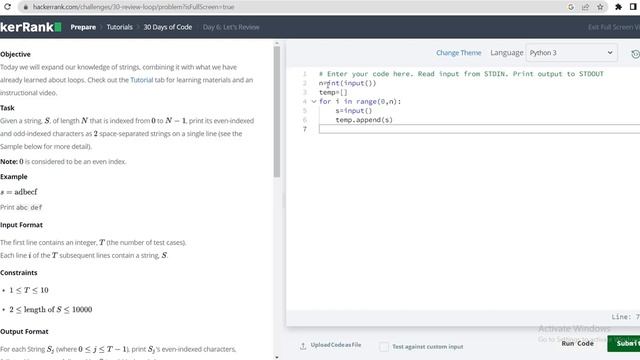The height and width of the screenshot is (360, 640).
Task: Click code line s=input()
Action: coord(354,111)
